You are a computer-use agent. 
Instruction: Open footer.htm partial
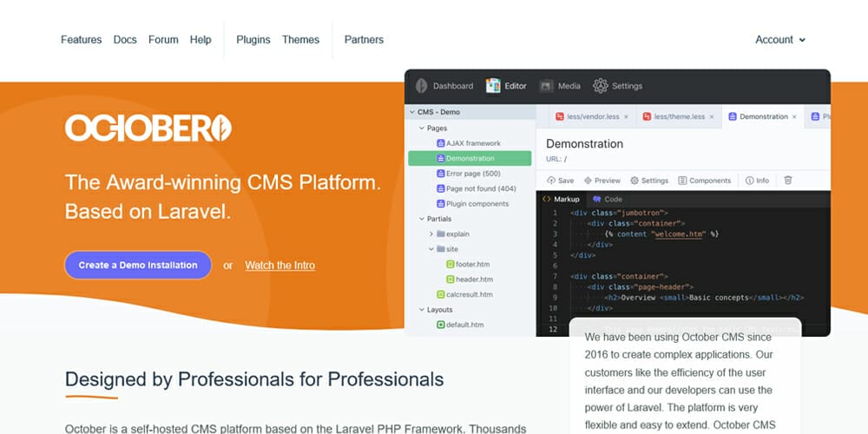pos(472,264)
